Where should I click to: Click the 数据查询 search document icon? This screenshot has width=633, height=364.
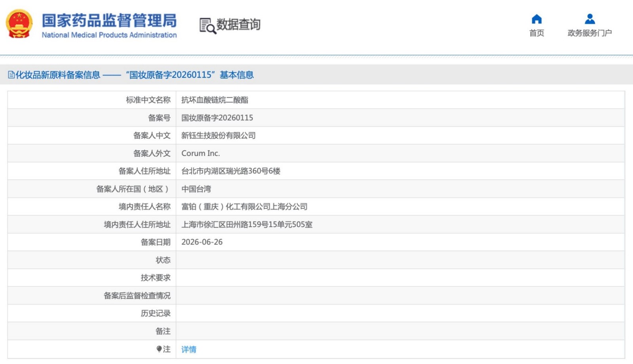207,26
